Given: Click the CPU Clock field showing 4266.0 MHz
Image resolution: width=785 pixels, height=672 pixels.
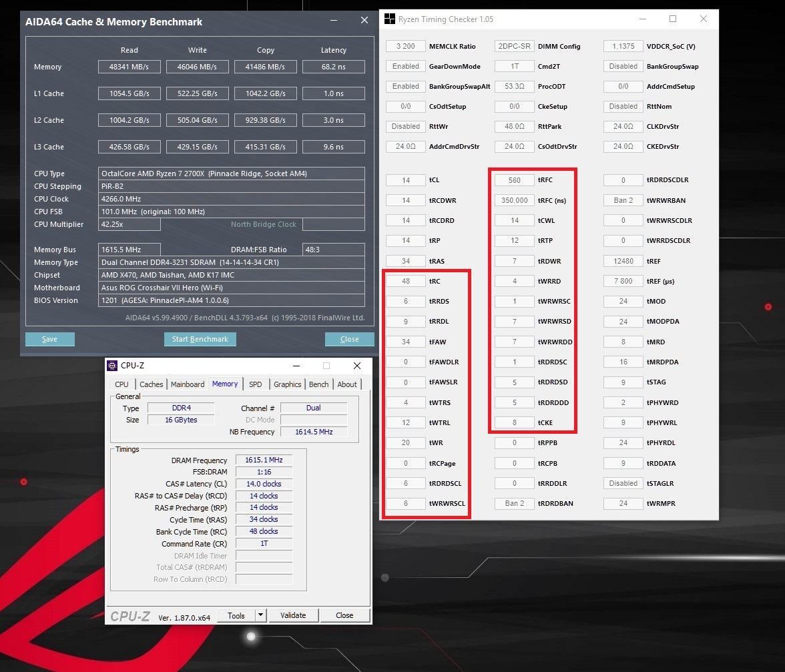Looking at the screenshot, I should tap(231, 199).
